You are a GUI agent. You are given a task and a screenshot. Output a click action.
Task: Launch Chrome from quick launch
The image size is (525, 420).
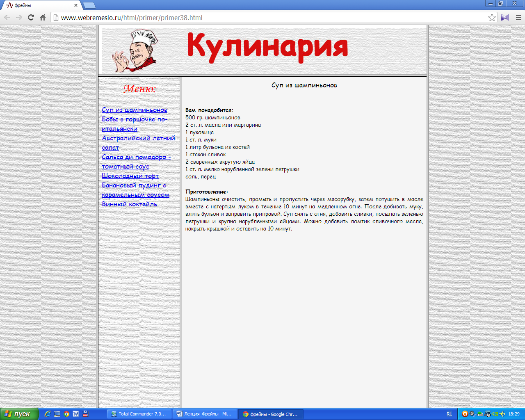point(66,414)
